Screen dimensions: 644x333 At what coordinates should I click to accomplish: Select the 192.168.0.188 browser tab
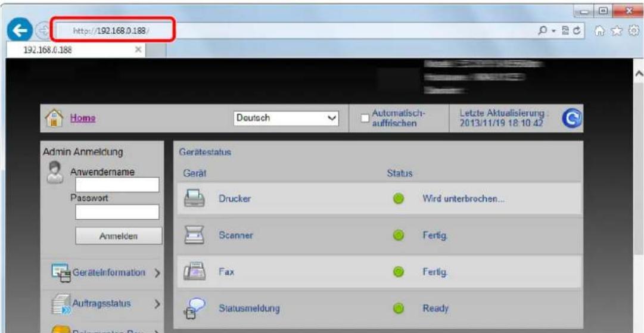click(77, 50)
